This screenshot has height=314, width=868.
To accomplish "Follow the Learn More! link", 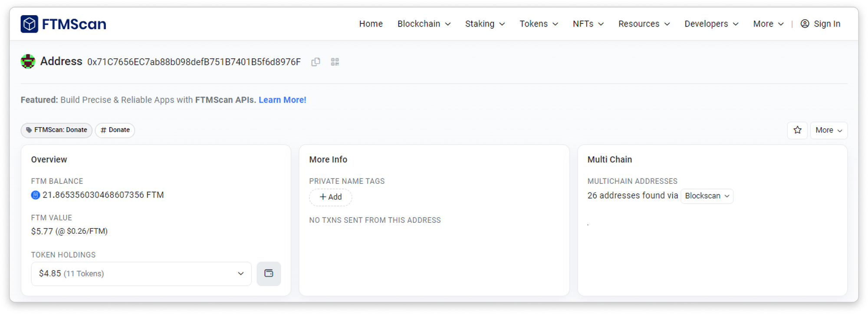I will coord(283,100).
